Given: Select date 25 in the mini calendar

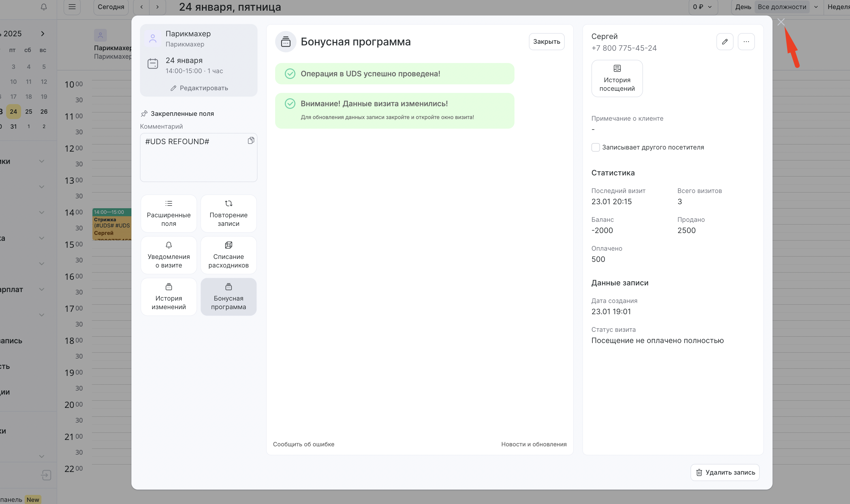Looking at the screenshot, I should 29,111.
